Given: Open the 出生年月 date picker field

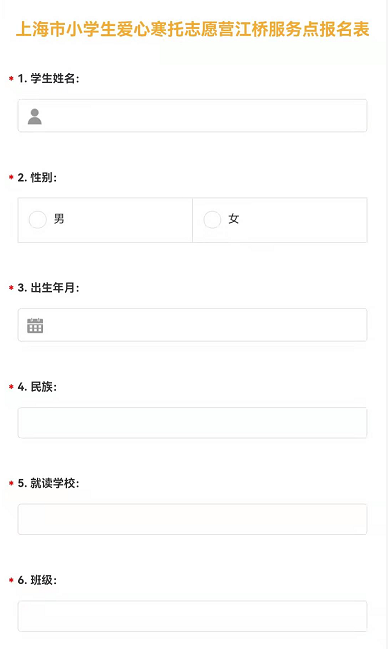Looking at the screenshot, I should click(x=192, y=325).
